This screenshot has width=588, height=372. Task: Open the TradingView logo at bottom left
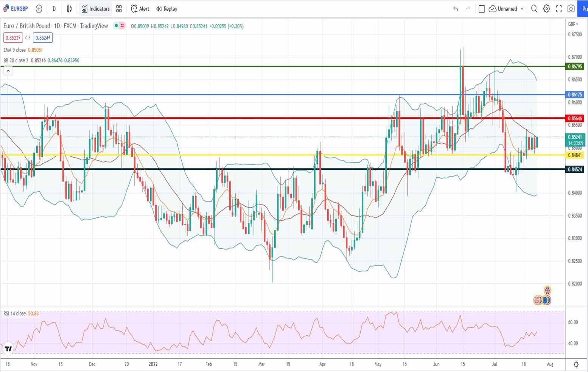click(8, 349)
